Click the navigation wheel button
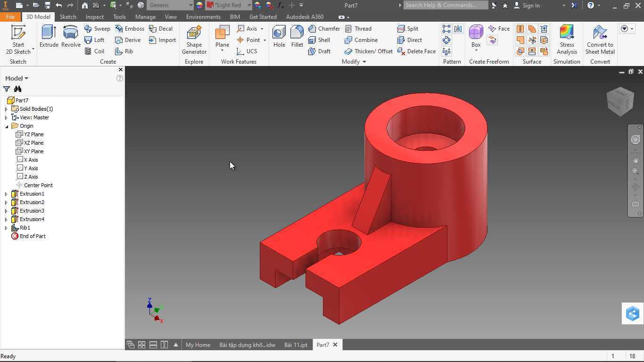 pos(636,140)
